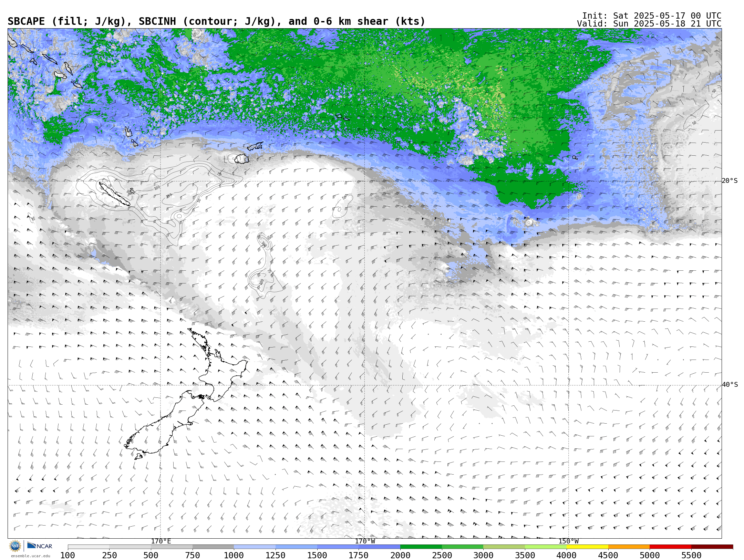The height and width of the screenshot is (560, 744).
Task: Click the Fiji Viti Levu island outline
Action: (242, 159)
